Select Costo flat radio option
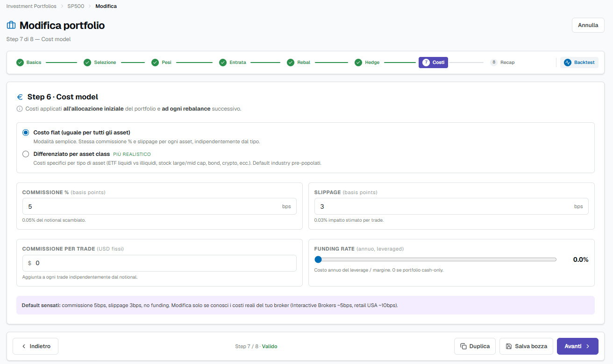 (x=26, y=133)
